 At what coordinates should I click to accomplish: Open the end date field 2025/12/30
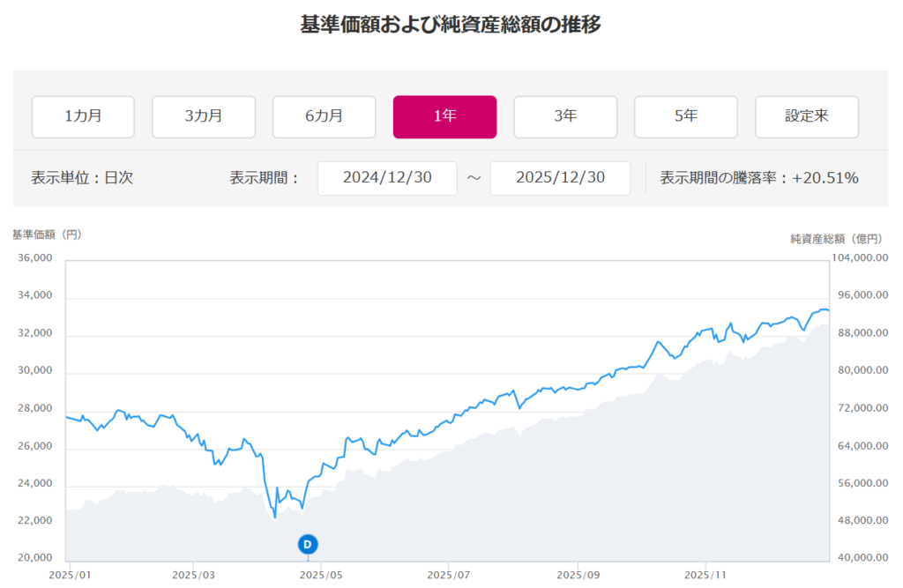[560, 178]
